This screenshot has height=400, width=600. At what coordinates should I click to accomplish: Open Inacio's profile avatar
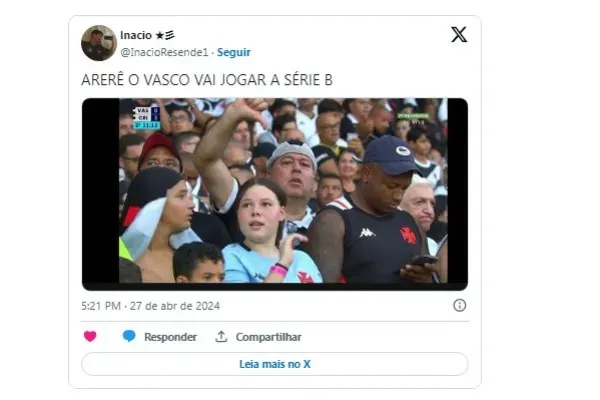99,43
